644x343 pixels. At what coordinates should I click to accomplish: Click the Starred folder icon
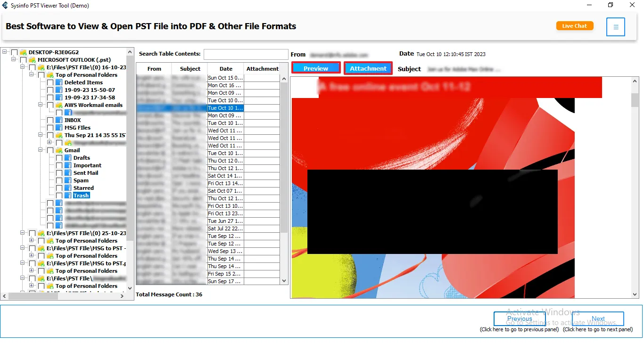coord(68,188)
